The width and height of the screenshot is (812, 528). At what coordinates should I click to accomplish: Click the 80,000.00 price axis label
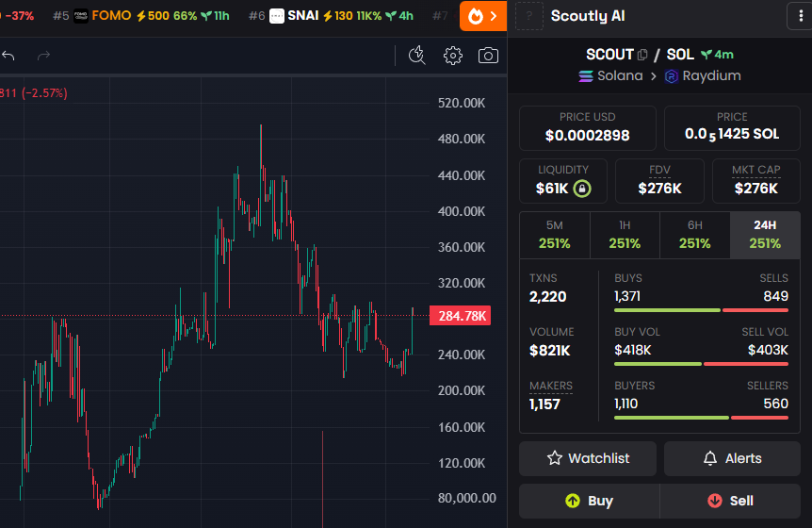(467, 498)
